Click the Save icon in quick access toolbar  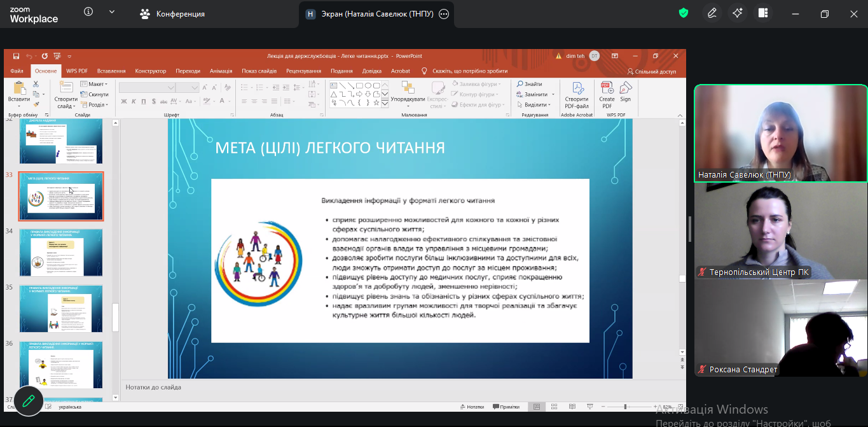tap(16, 56)
